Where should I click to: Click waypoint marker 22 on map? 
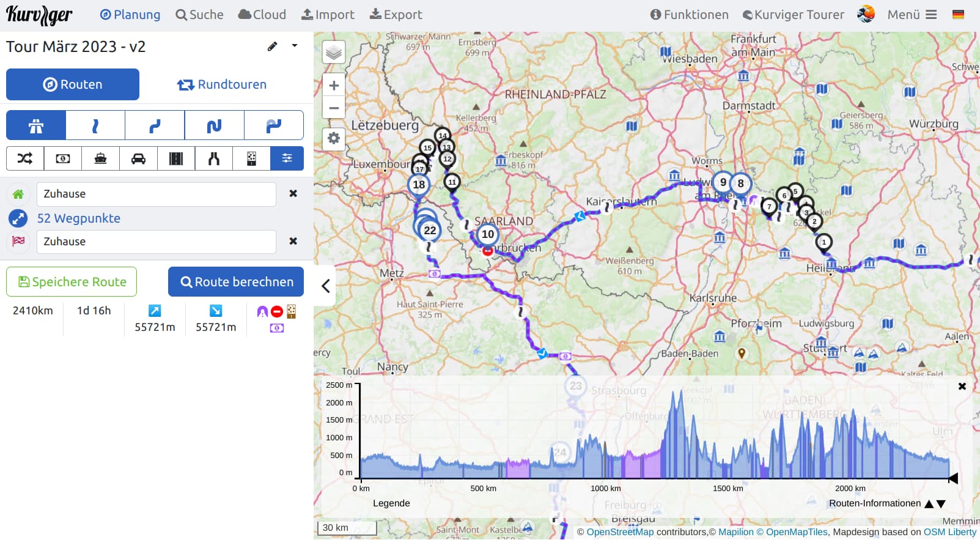tap(430, 231)
